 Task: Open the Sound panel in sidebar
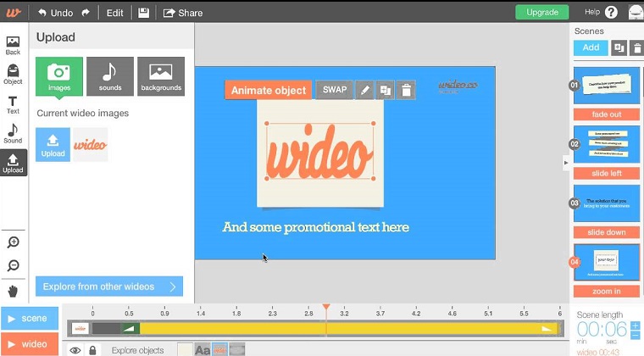point(13,134)
